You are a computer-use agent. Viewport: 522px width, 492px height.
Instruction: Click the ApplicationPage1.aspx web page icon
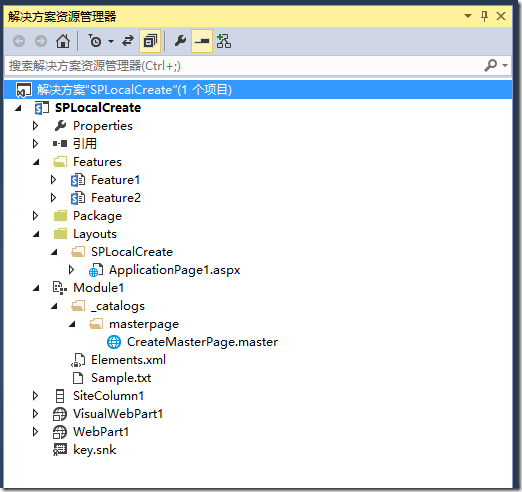pos(96,270)
